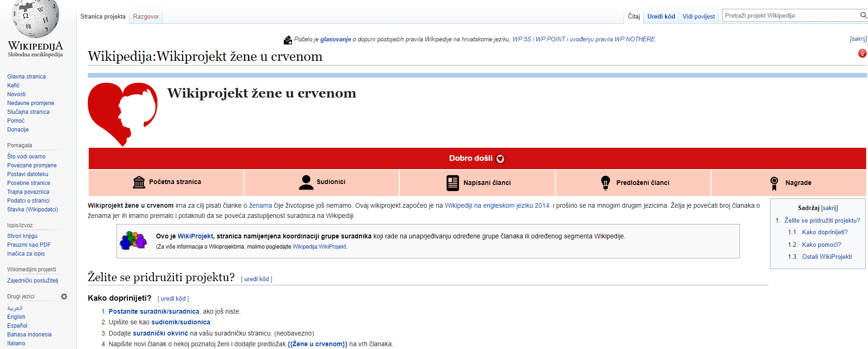This screenshot has width=868, height=349.
Task: Go to Glavna stranica
Action: [26, 77]
